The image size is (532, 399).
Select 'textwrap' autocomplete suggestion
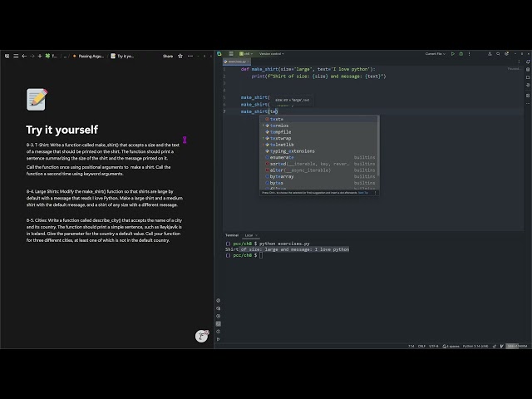tap(319, 139)
